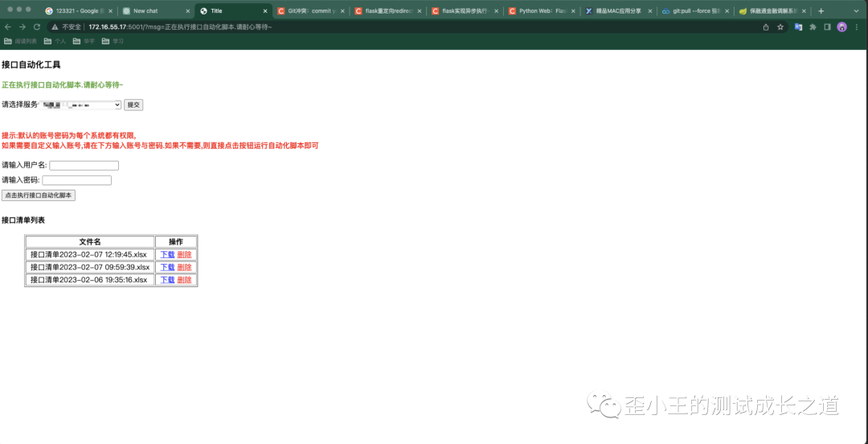Viewport: 868px width, 444px height.
Task: Share this page using the share icon
Action: [766, 27]
